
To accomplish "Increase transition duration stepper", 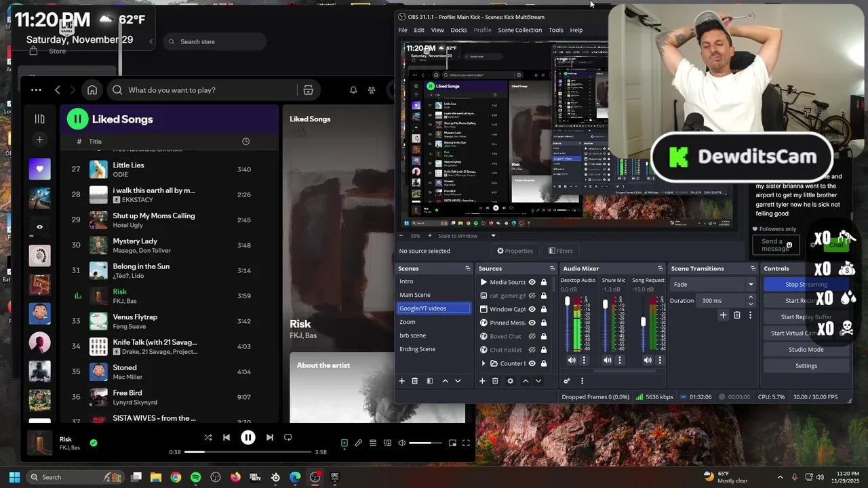I will tap(750, 298).
